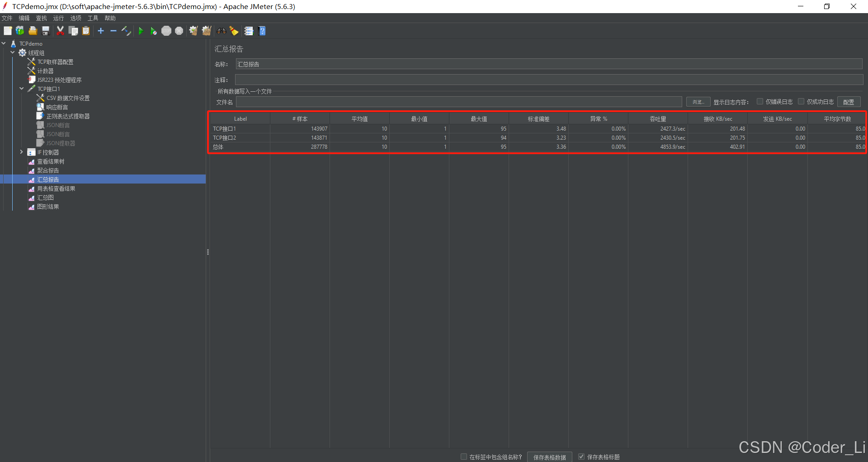Screen dimensions: 868x462
Task: Click the 文件名 input field
Action: [x=459, y=102]
